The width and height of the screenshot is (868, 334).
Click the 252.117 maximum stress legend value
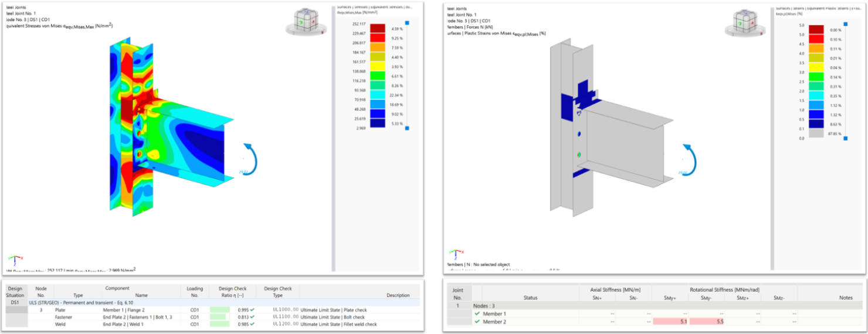(358, 24)
